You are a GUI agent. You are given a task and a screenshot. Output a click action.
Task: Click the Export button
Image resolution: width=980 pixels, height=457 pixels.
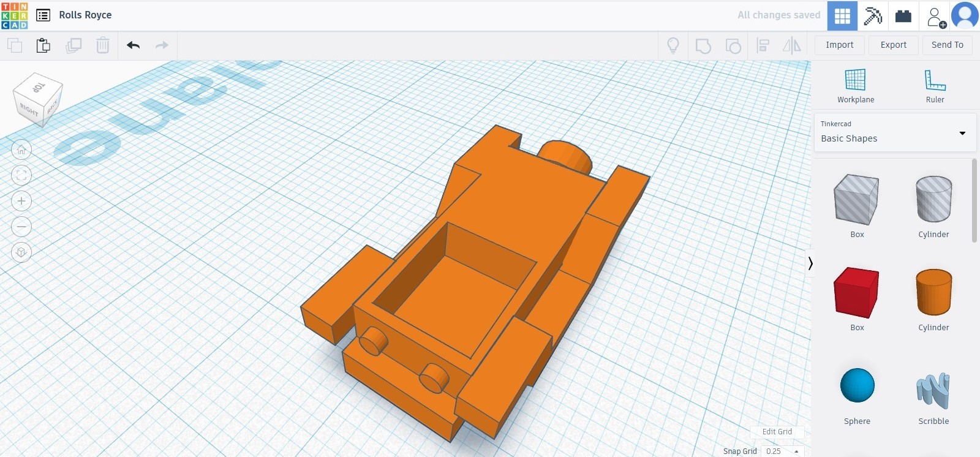pyautogui.click(x=894, y=45)
